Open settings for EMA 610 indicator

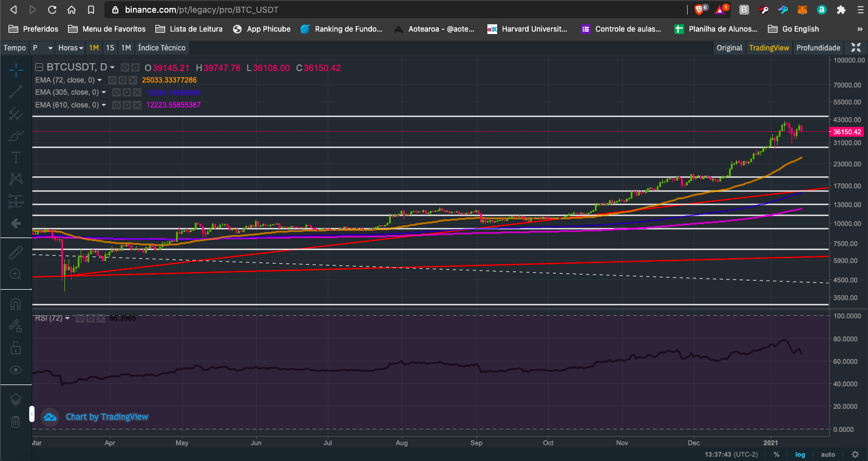click(x=127, y=105)
